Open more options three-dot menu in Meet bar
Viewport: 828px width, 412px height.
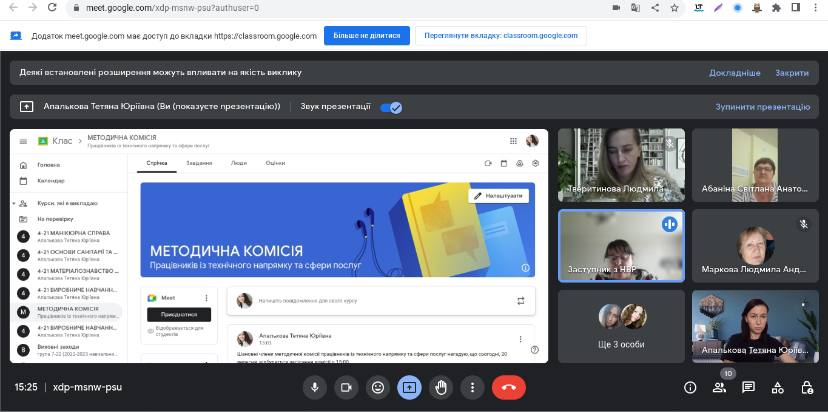point(472,388)
